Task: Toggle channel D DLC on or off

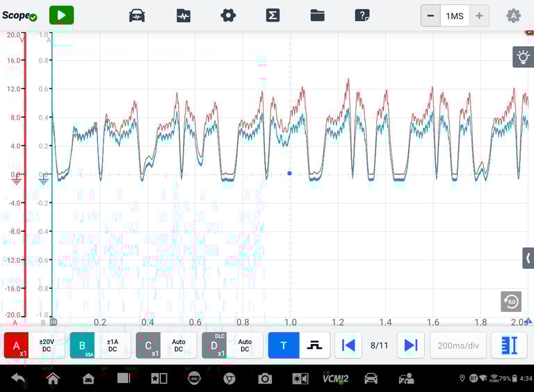Action: pyautogui.click(x=214, y=345)
